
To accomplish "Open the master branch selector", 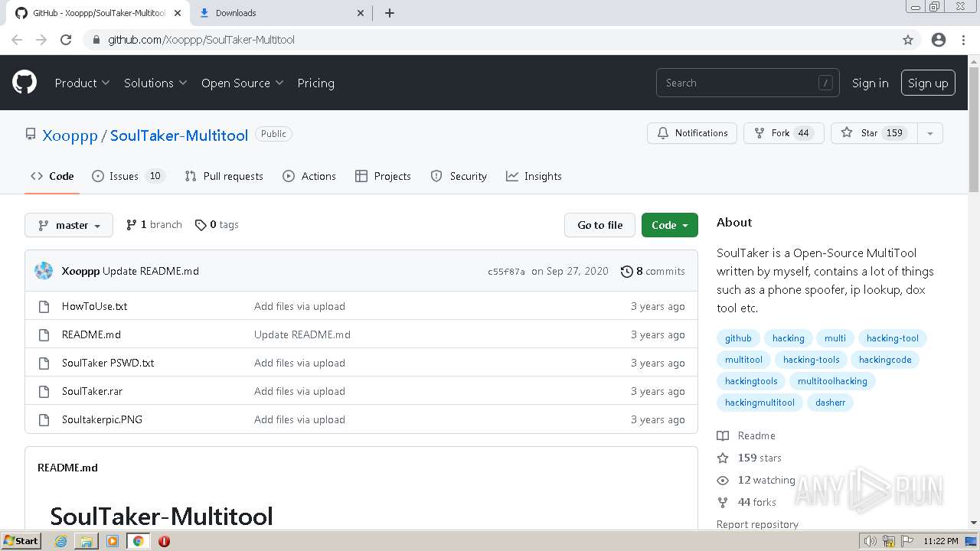I will (x=69, y=225).
